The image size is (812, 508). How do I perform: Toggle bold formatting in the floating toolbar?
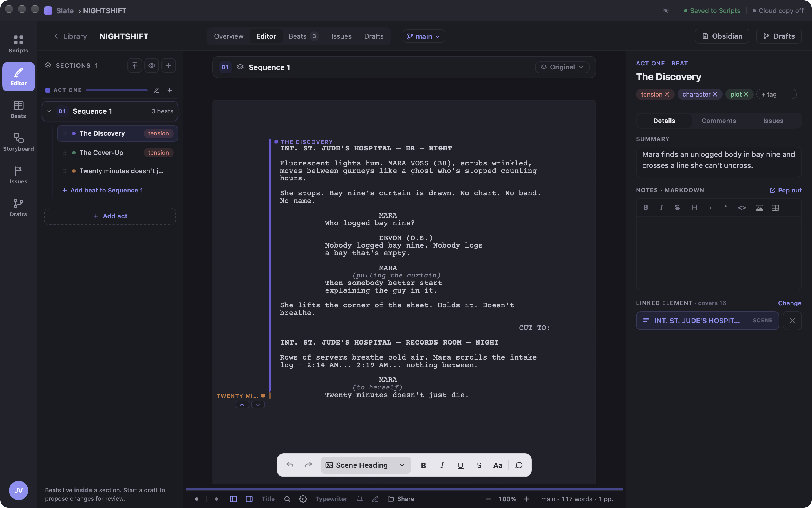click(x=423, y=465)
